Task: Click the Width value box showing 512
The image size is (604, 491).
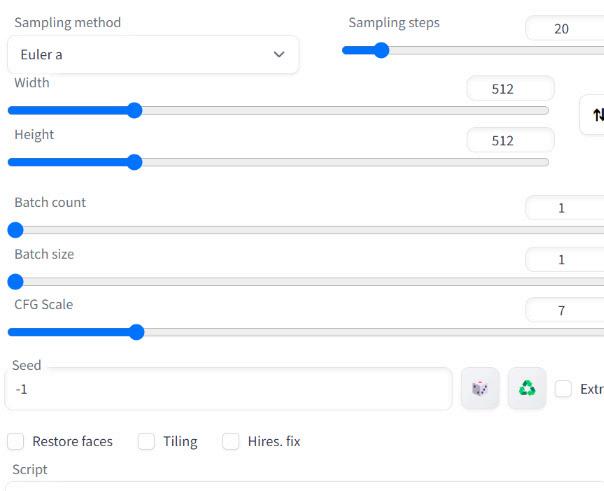Action: coord(510,89)
